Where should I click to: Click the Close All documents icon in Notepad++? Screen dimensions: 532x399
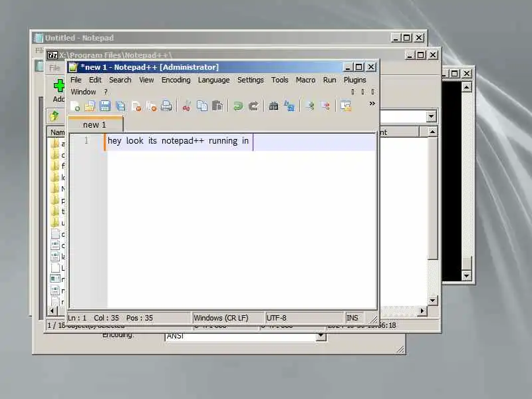point(152,106)
